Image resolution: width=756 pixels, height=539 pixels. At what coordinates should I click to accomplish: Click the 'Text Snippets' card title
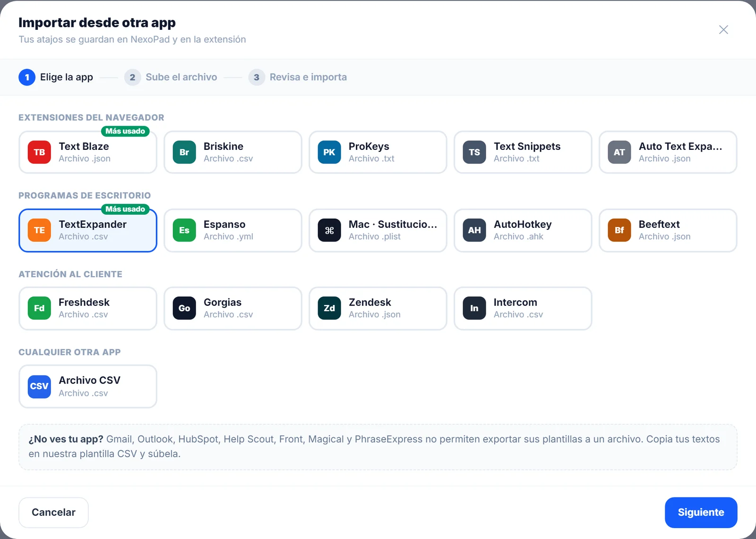[x=527, y=147]
